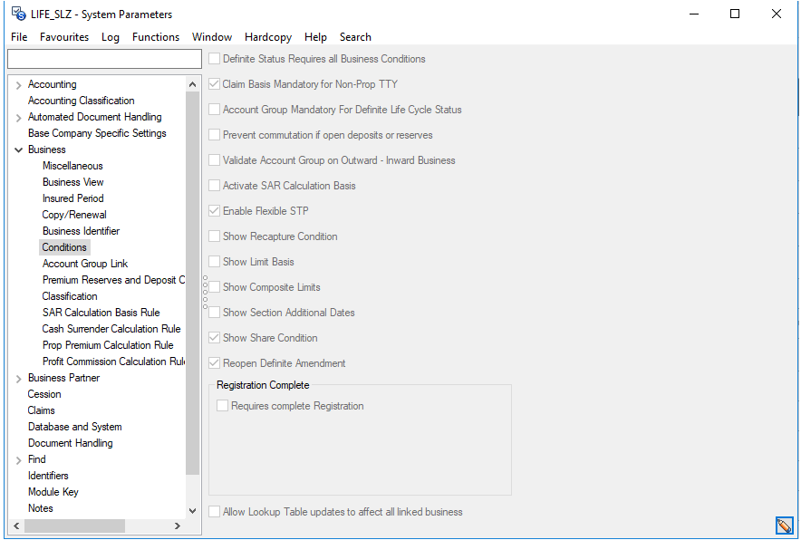Screen dimensions: 801x540
Task: Collapse the Business tree node
Action: click(18, 150)
